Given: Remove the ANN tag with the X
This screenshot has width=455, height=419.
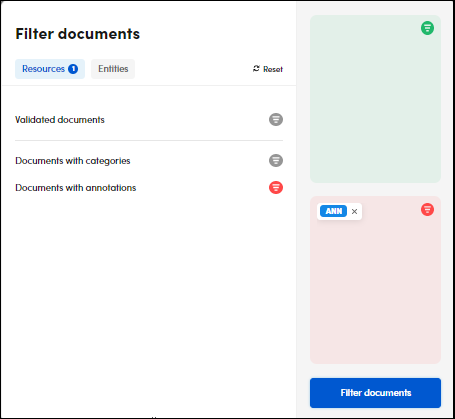Looking at the screenshot, I should pos(354,211).
